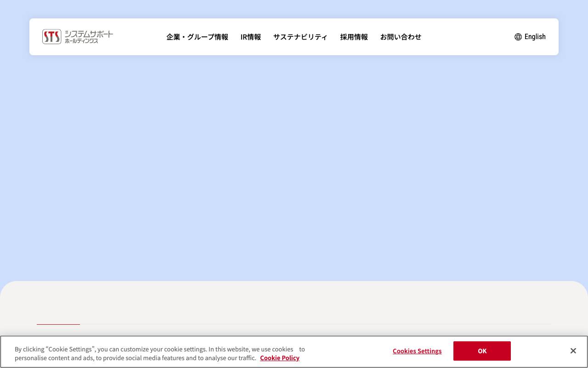The image size is (588, 368).
Task: View the Cookie Policy
Action: 280,358
